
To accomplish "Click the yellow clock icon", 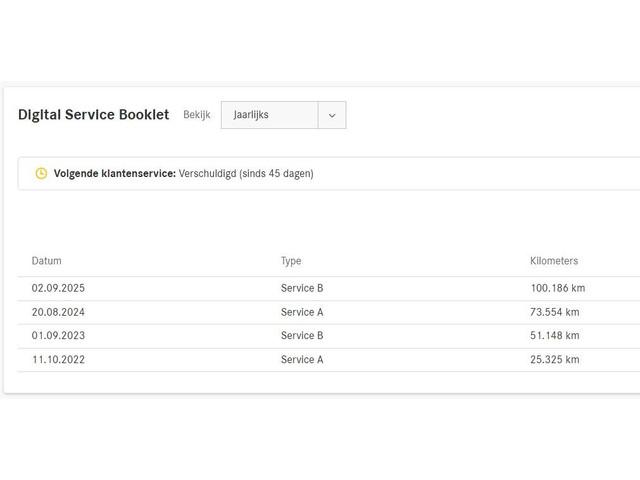I will tap(41, 173).
